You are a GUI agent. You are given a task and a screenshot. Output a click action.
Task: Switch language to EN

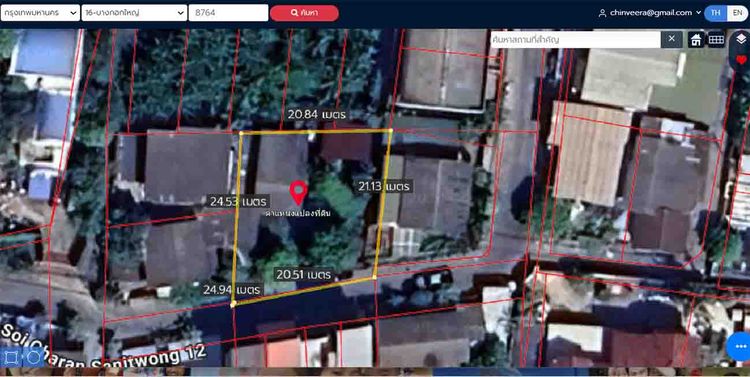(737, 13)
